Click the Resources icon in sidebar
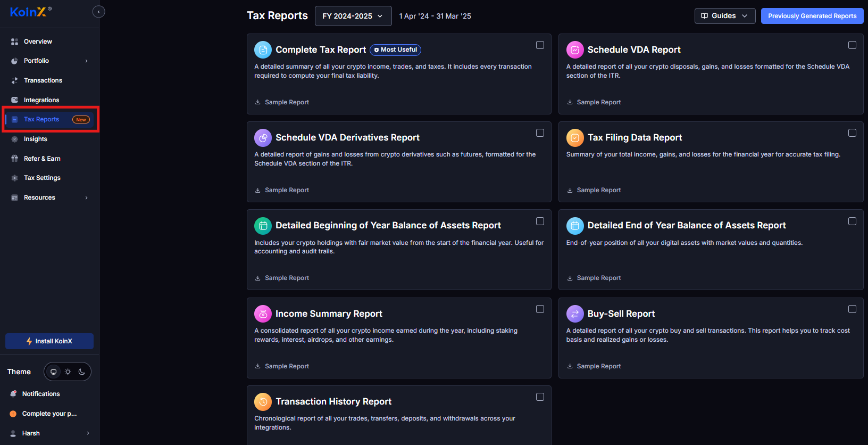 (x=14, y=197)
